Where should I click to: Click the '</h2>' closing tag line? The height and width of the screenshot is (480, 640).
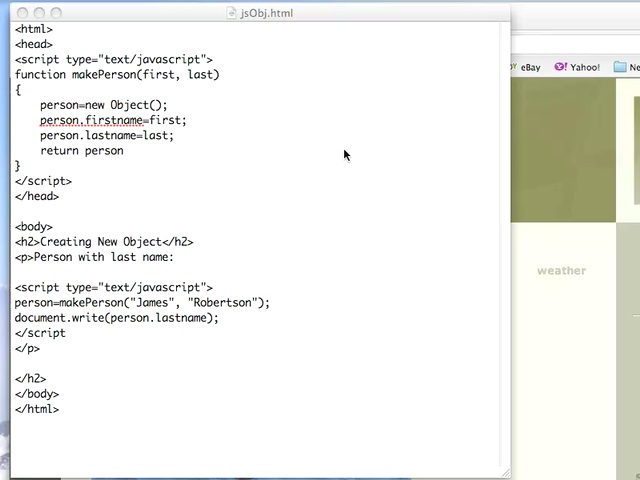pos(31,379)
